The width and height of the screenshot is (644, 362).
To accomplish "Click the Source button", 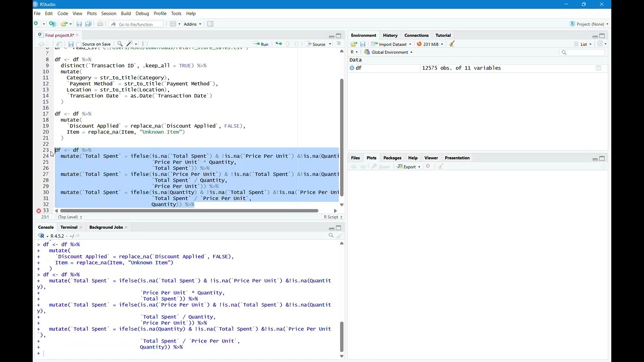I will [x=316, y=44].
